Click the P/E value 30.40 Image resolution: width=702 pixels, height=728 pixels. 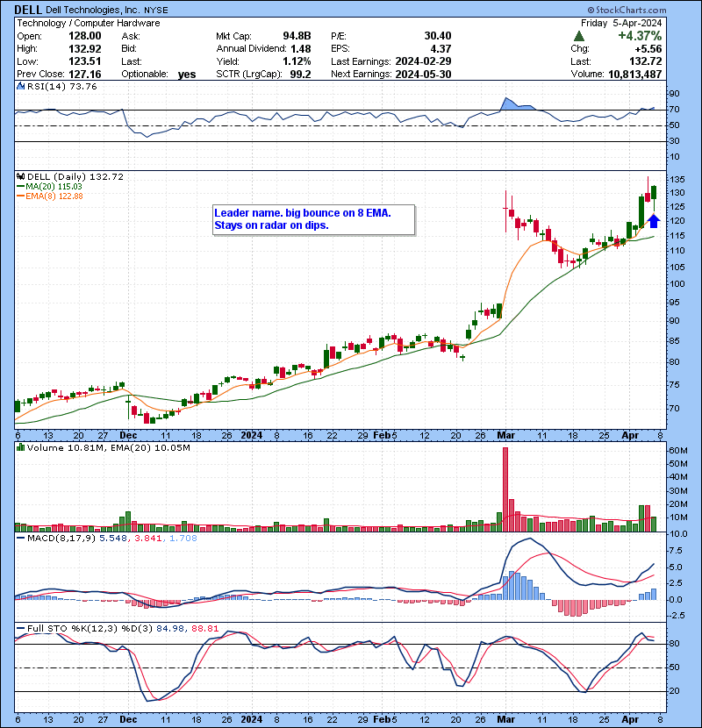(x=438, y=36)
